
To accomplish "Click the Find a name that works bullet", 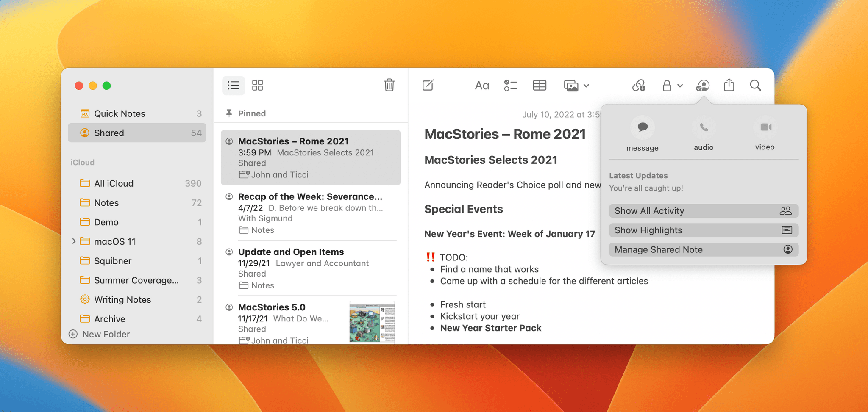I will pyautogui.click(x=490, y=269).
